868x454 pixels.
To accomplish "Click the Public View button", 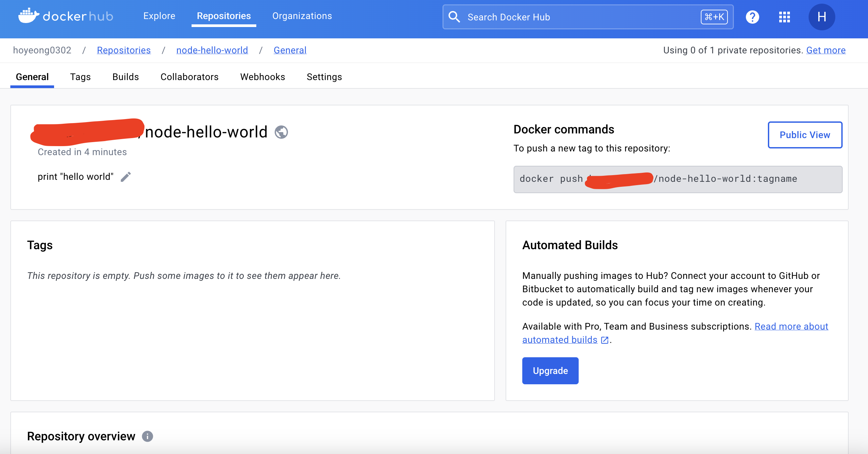I will click(805, 135).
